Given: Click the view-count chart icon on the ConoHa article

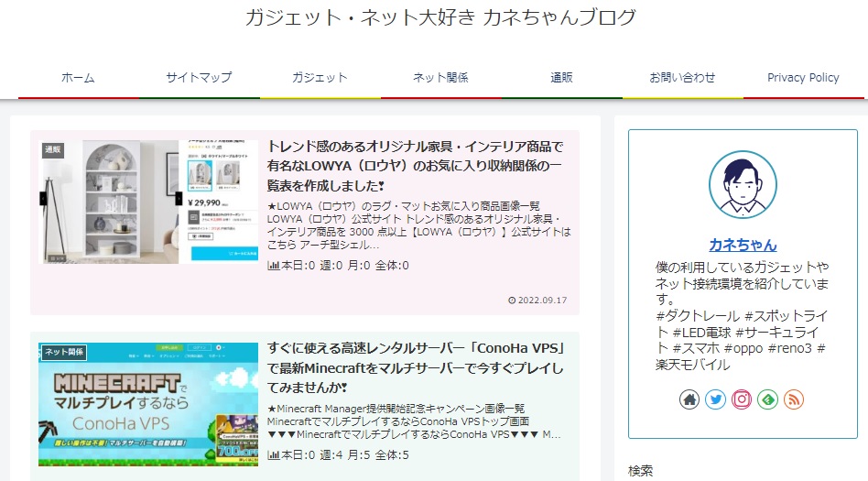Looking at the screenshot, I should pyautogui.click(x=273, y=455).
